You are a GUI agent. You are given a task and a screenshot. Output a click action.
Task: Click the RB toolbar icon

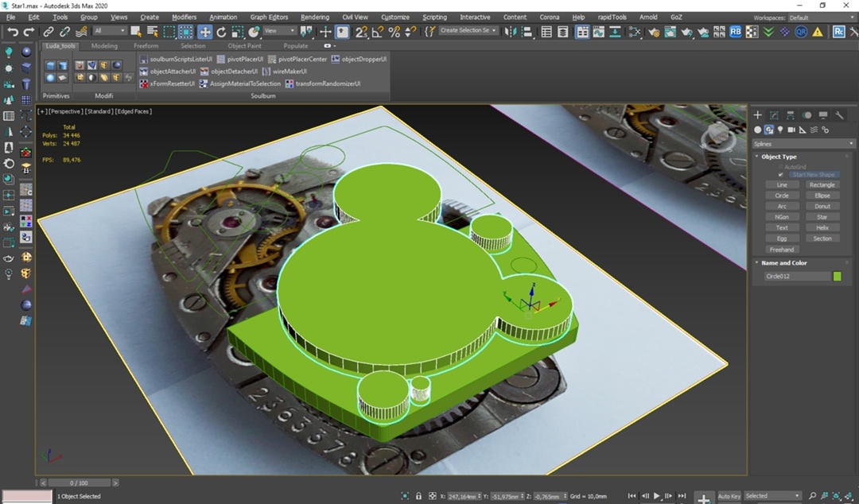(x=735, y=32)
